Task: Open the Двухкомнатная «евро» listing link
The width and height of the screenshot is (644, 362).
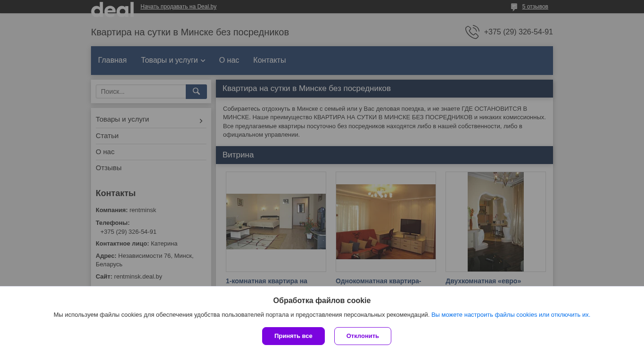Action: [x=483, y=281]
